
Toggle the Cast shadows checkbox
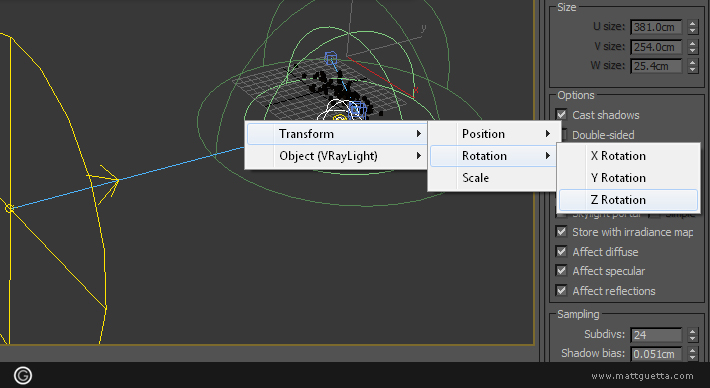click(561, 115)
